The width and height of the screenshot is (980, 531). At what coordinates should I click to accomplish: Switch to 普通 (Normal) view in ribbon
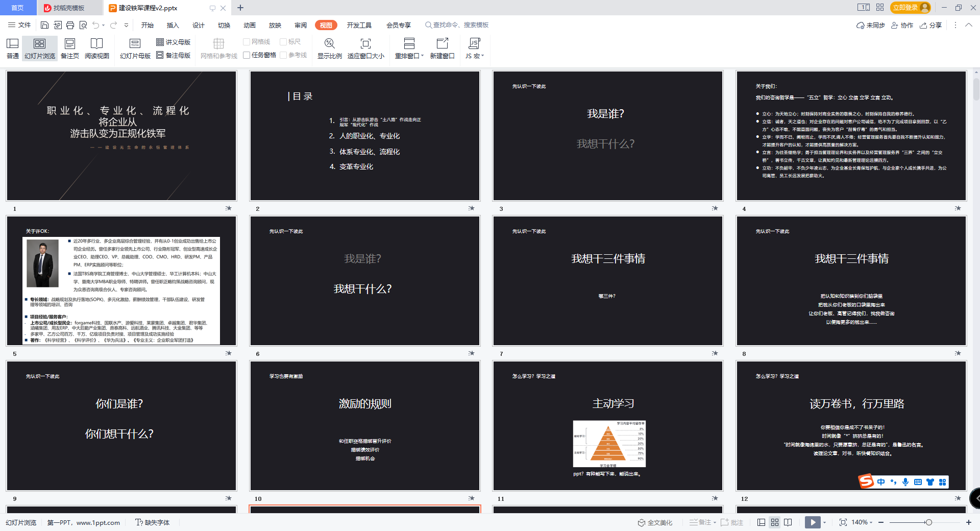pos(13,49)
